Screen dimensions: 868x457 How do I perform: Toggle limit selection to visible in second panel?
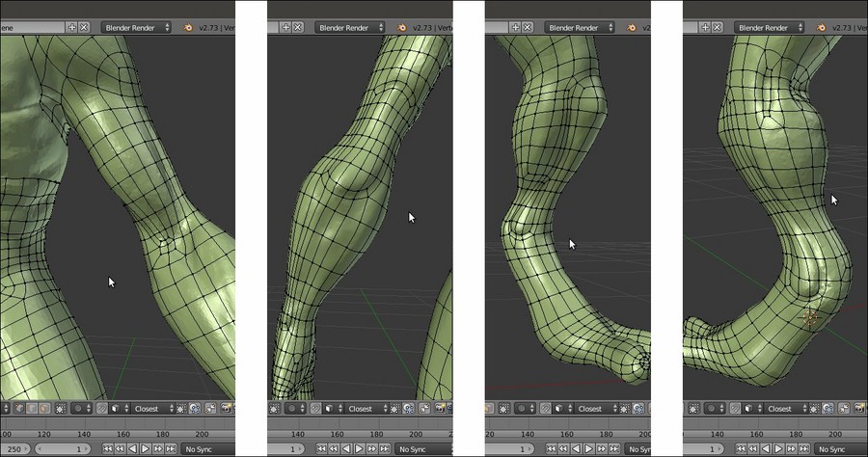pyautogui.click(x=274, y=409)
